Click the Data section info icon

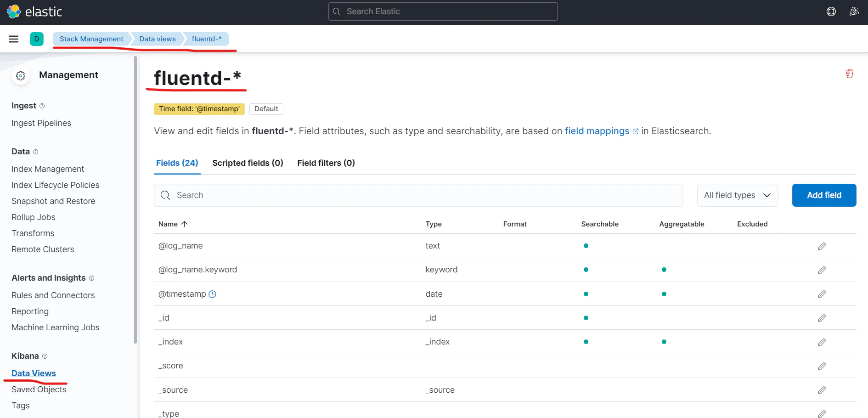pos(36,152)
